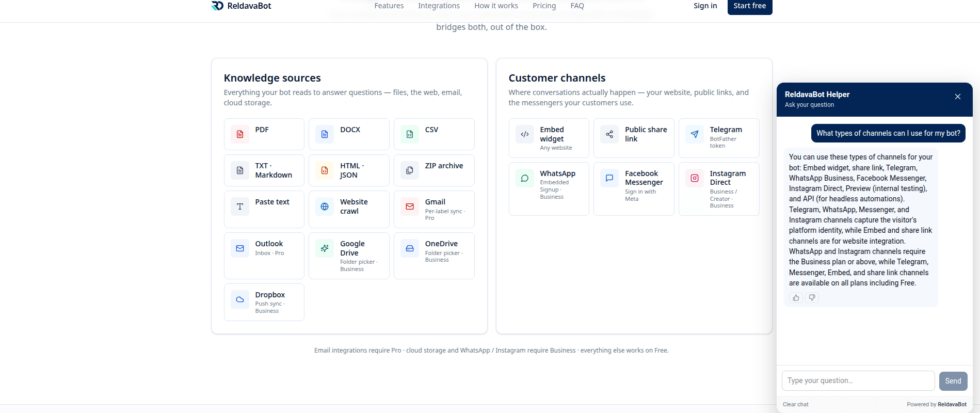Open the Features nav item
The width and height of the screenshot is (980, 413).
coord(389,6)
